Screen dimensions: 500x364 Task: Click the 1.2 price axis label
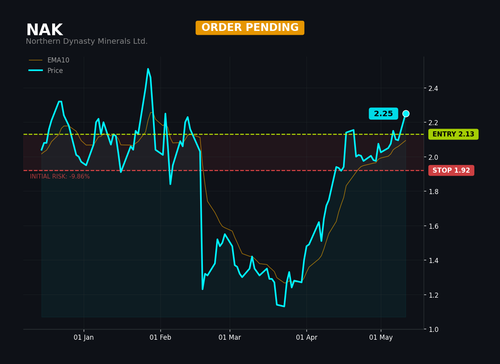pyautogui.click(x=433, y=295)
